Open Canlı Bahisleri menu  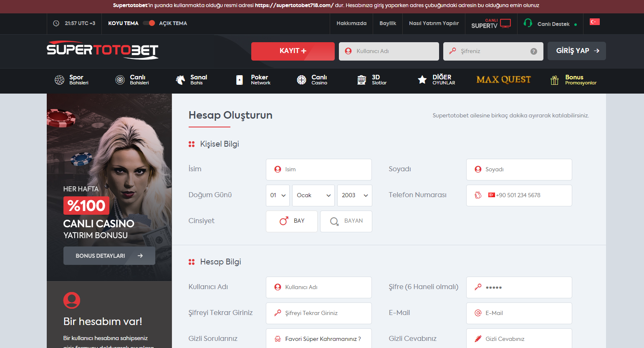tap(132, 80)
